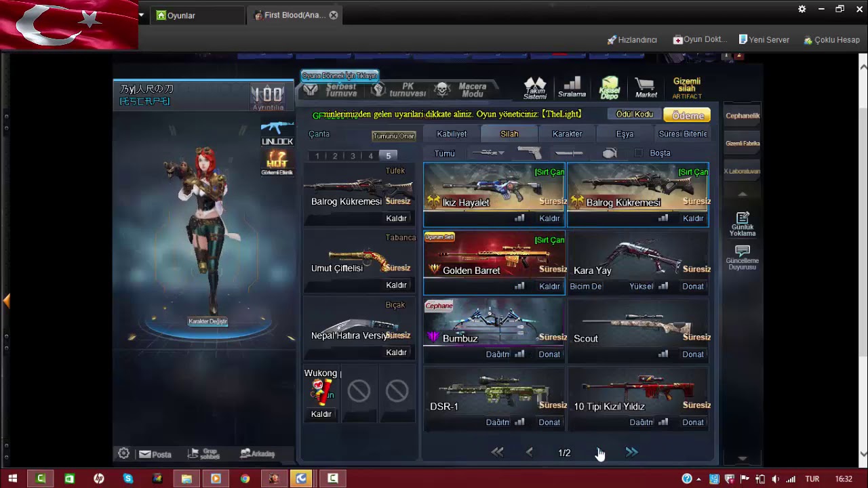
Task: Click the Ödeme payment button
Action: [688, 115]
